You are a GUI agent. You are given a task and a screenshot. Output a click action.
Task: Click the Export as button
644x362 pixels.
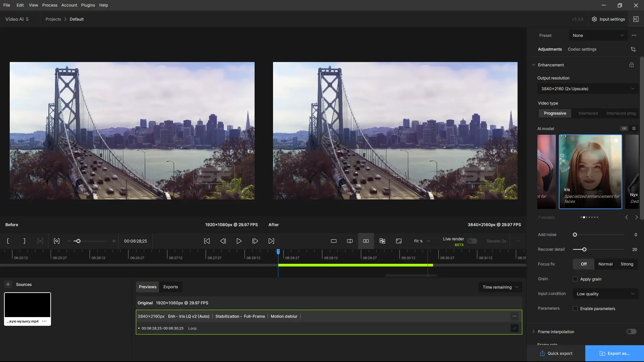614,353
